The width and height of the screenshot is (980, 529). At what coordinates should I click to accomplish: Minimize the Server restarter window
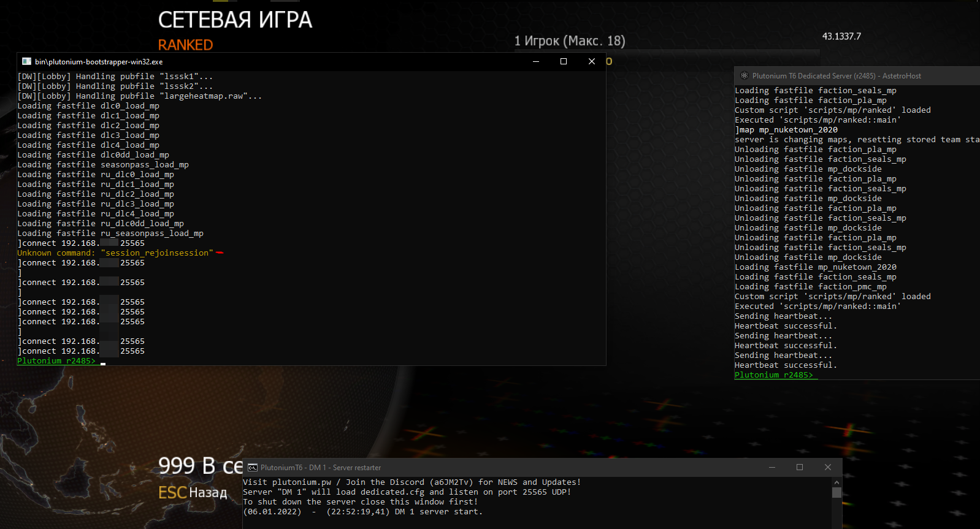(x=772, y=467)
